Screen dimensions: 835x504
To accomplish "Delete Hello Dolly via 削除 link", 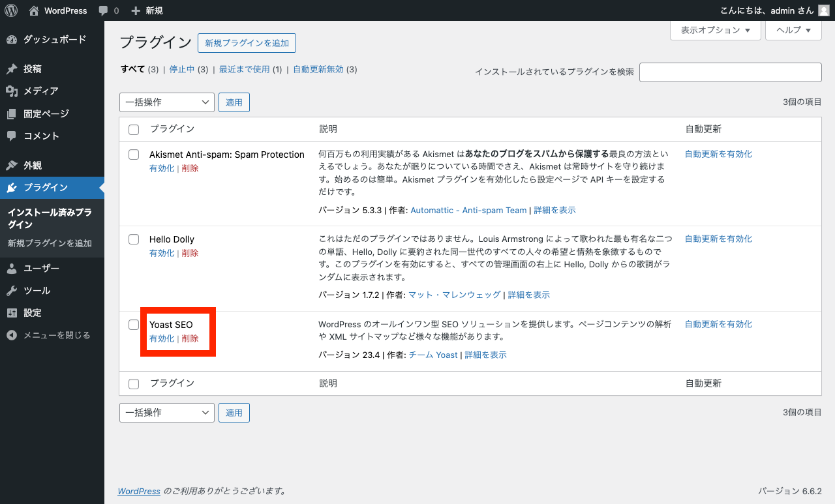I will click(190, 253).
